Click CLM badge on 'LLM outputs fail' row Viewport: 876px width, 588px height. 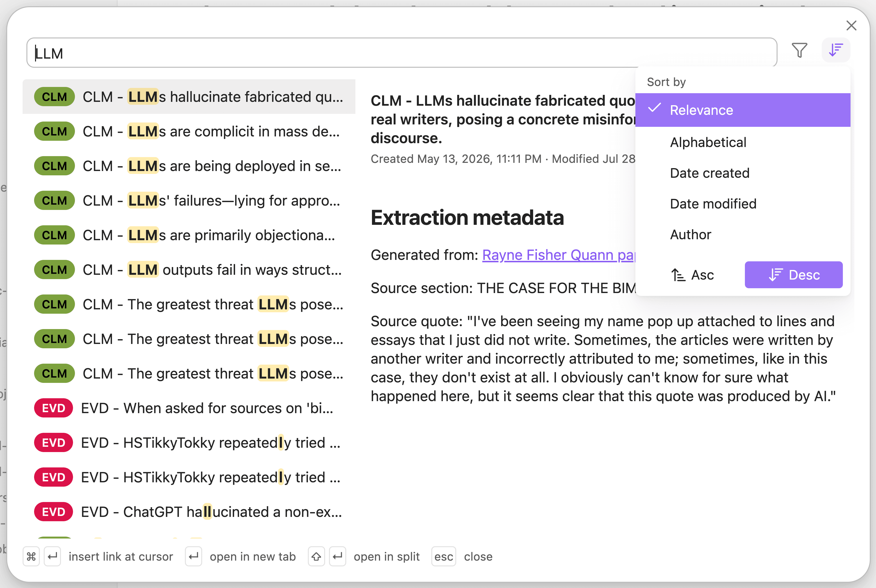point(54,270)
